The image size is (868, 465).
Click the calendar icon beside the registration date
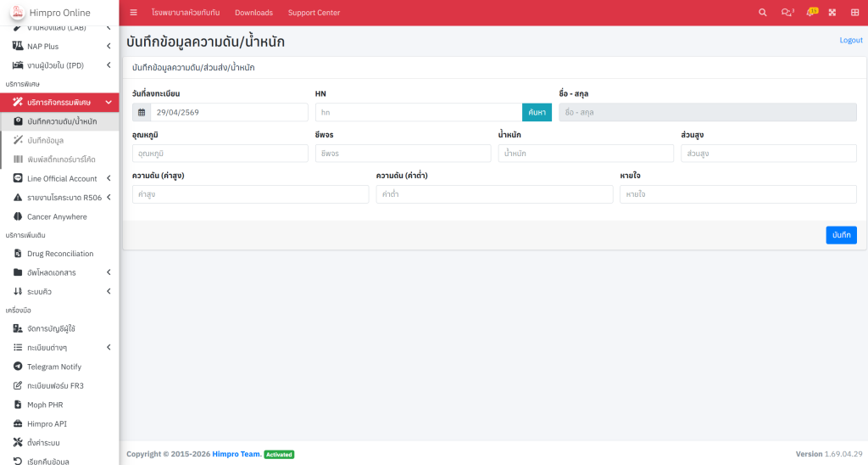pos(142,112)
